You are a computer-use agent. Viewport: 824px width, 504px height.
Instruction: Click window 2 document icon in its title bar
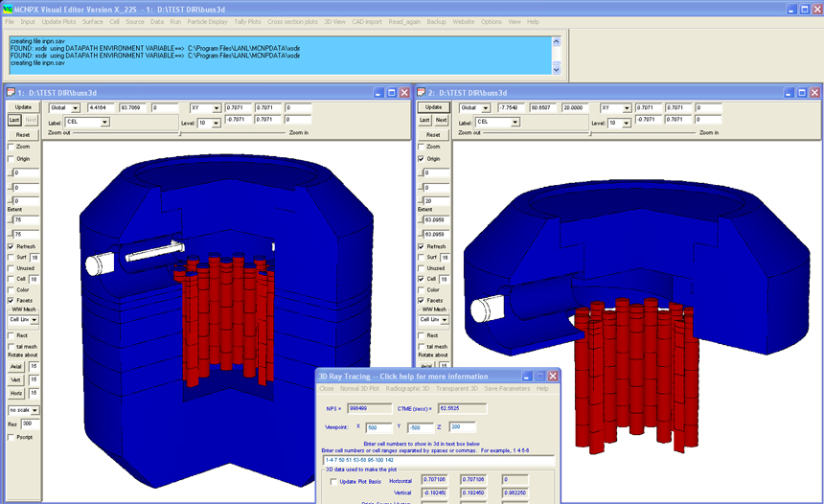click(421, 93)
